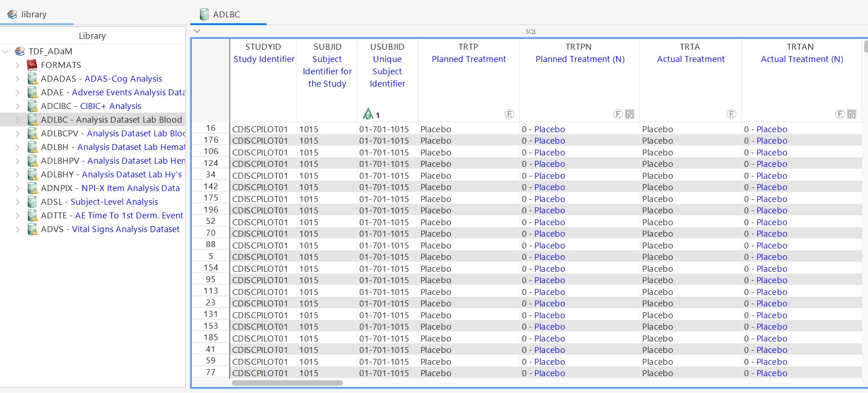Image resolution: width=868 pixels, height=393 pixels.
Task: Switch to the ADLBC data tab
Action: click(228, 14)
